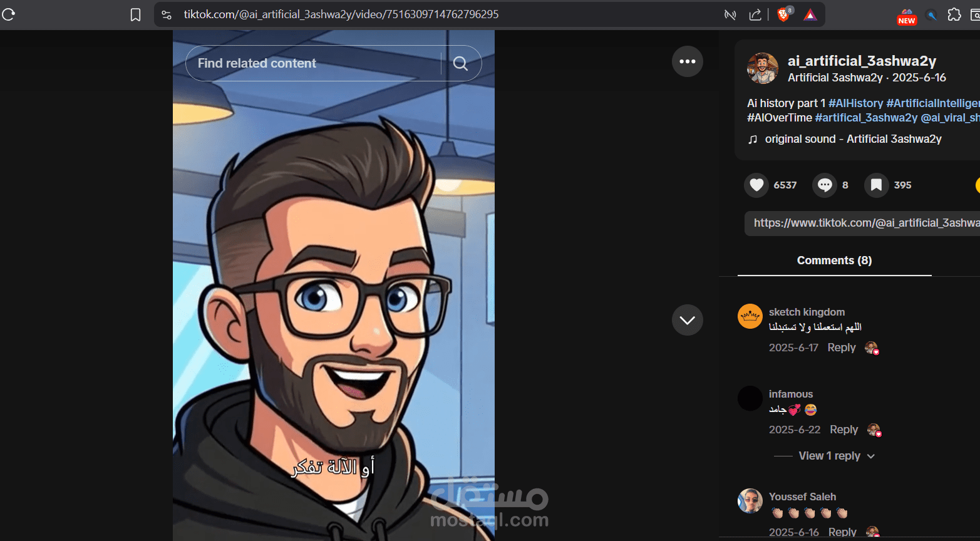
Task: Click the 6537 likes count
Action: [x=785, y=185]
